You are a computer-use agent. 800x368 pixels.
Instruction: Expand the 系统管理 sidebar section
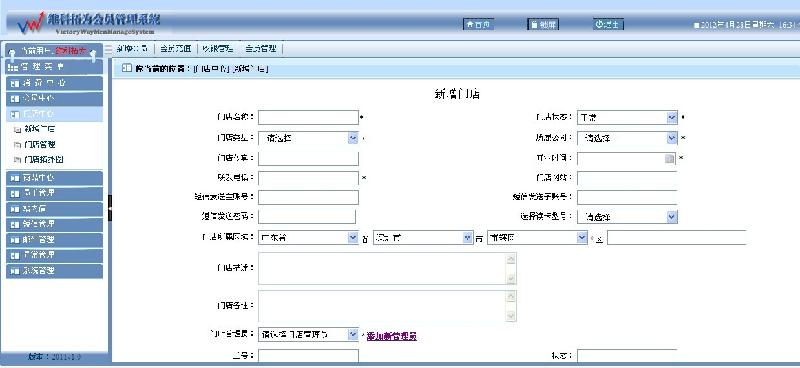[x=54, y=271]
